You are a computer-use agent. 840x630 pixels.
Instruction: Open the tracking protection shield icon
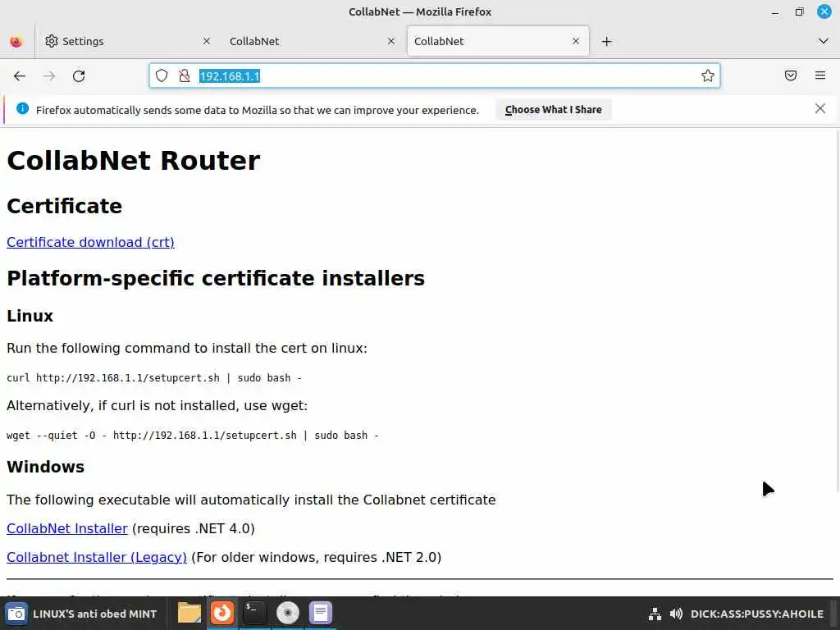click(x=162, y=76)
